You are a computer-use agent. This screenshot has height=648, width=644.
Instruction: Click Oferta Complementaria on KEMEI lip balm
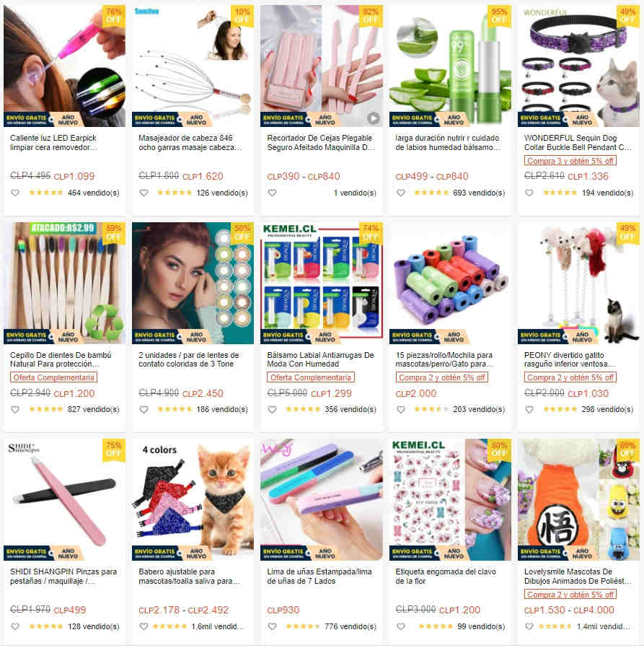[x=311, y=377]
